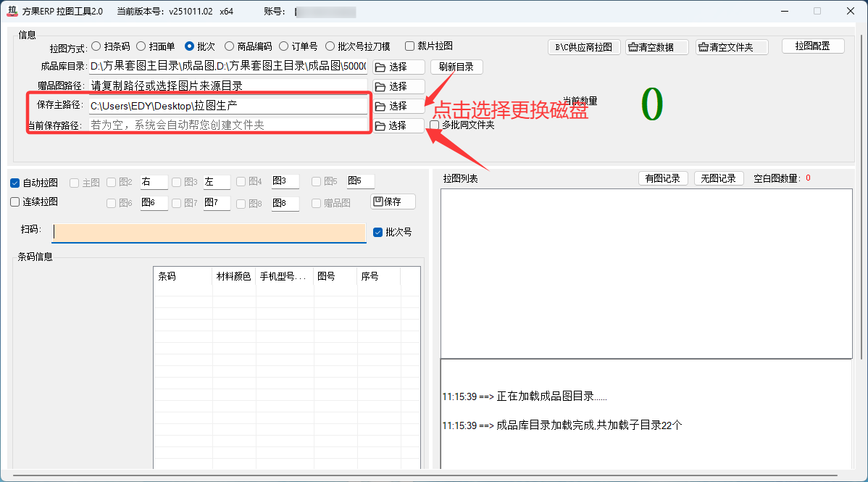Click the version text v251011.02

point(191,11)
